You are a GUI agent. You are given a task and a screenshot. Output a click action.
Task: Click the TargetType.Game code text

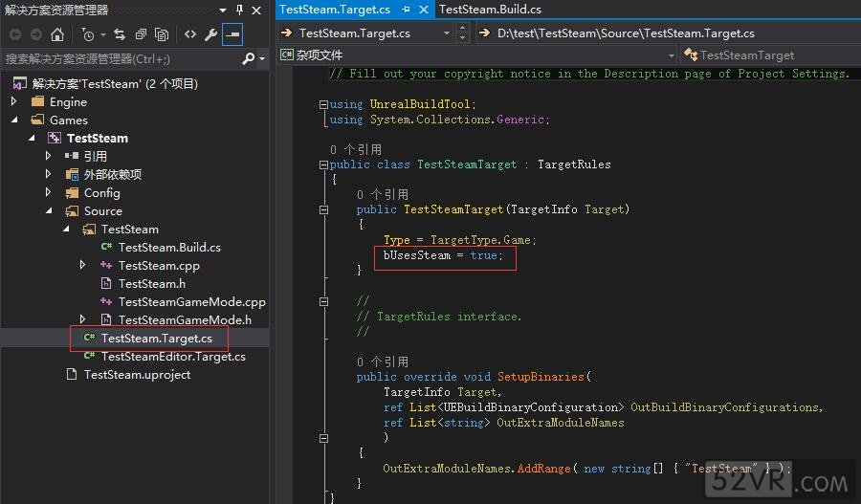coord(480,240)
